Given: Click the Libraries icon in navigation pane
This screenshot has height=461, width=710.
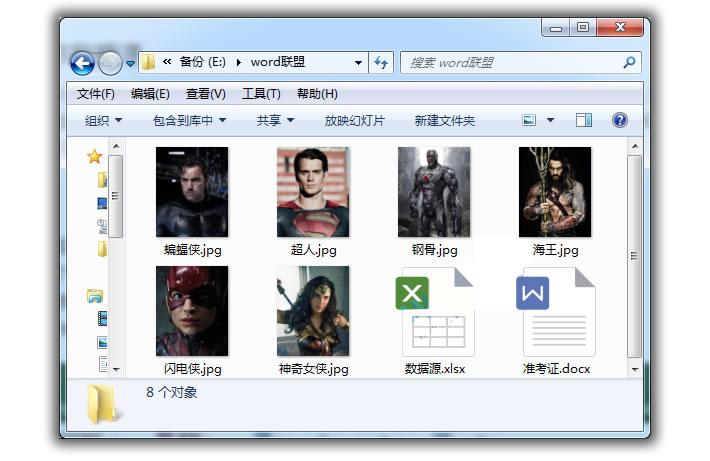Looking at the screenshot, I should (x=95, y=296).
